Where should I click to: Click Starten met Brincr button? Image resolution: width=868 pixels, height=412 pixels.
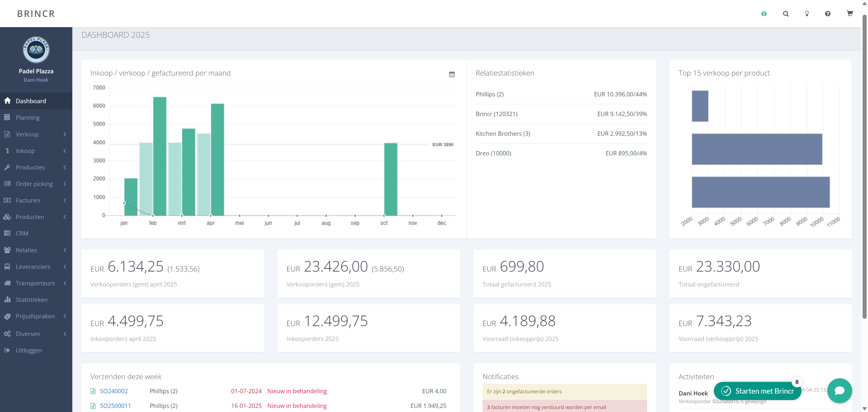[x=757, y=391]
